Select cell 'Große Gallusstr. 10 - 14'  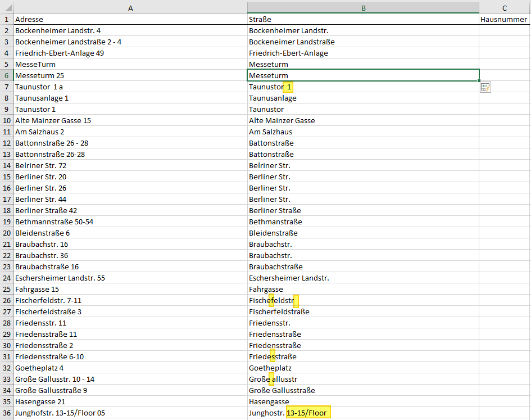click(x=130, y=379)
